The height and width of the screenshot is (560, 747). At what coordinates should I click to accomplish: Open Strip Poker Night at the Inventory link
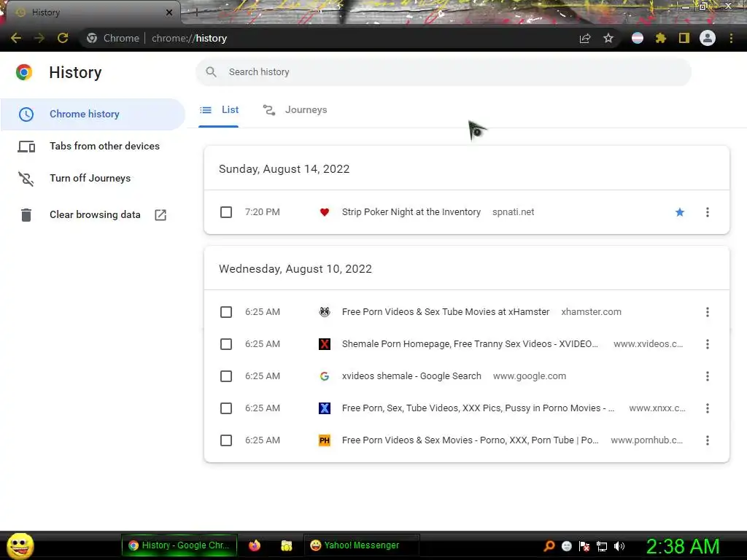tap(411, 212)
